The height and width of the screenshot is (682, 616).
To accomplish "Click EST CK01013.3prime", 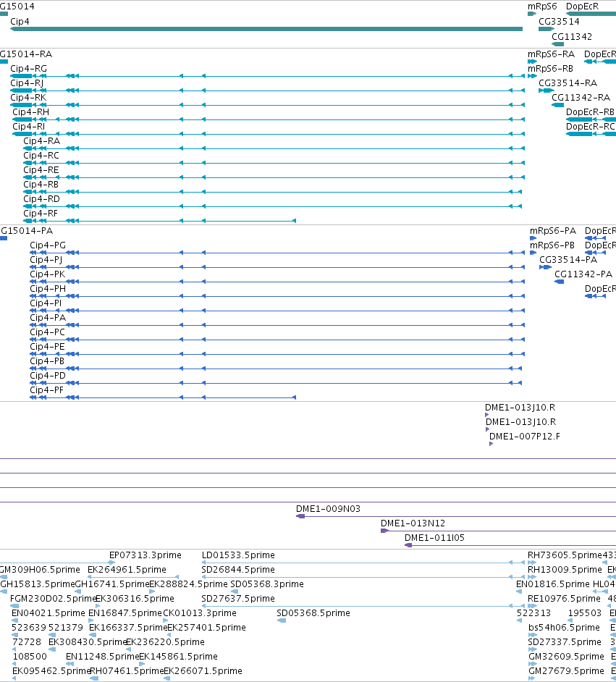I will [200, 613].
